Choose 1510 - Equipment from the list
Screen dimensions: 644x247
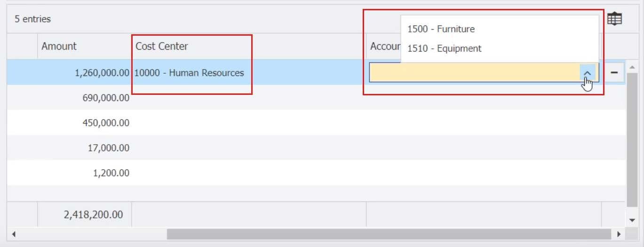(x=500, y=48)
